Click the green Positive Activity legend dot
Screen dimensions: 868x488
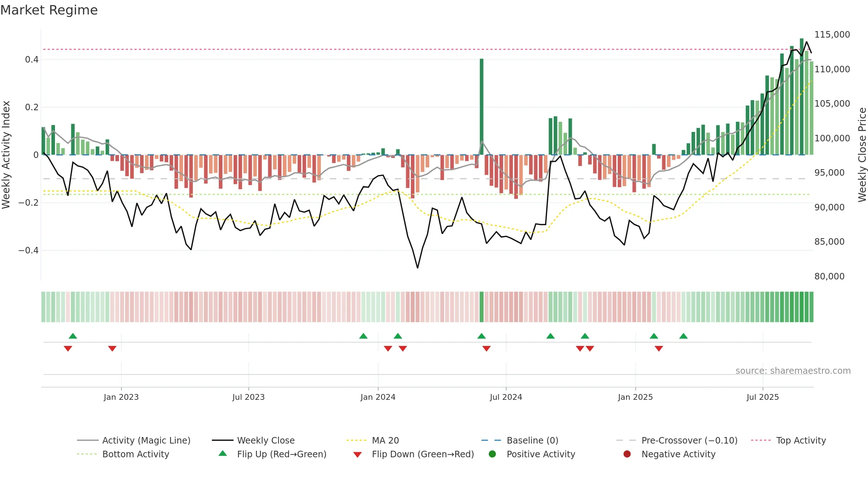coord(492,454)
